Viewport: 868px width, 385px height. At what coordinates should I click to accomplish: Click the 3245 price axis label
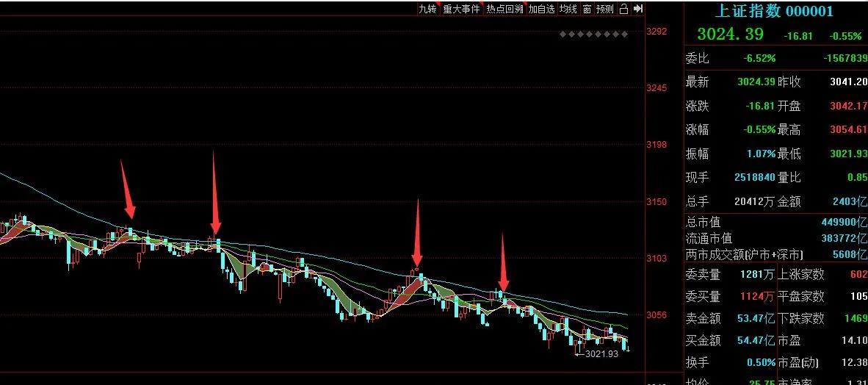(657, 87)
